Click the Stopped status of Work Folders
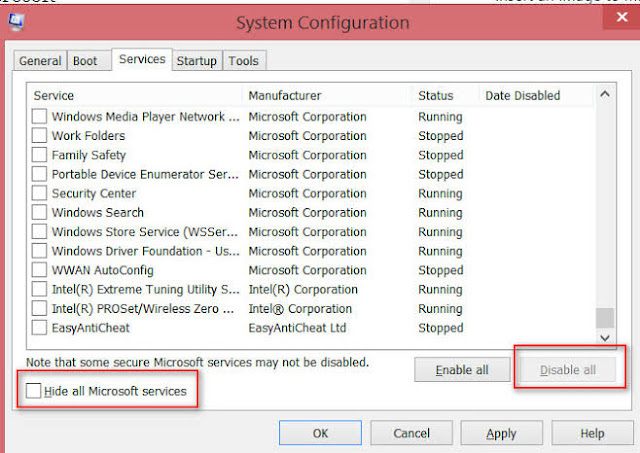The width and height of the screenshot is (640, 453). 441,136
